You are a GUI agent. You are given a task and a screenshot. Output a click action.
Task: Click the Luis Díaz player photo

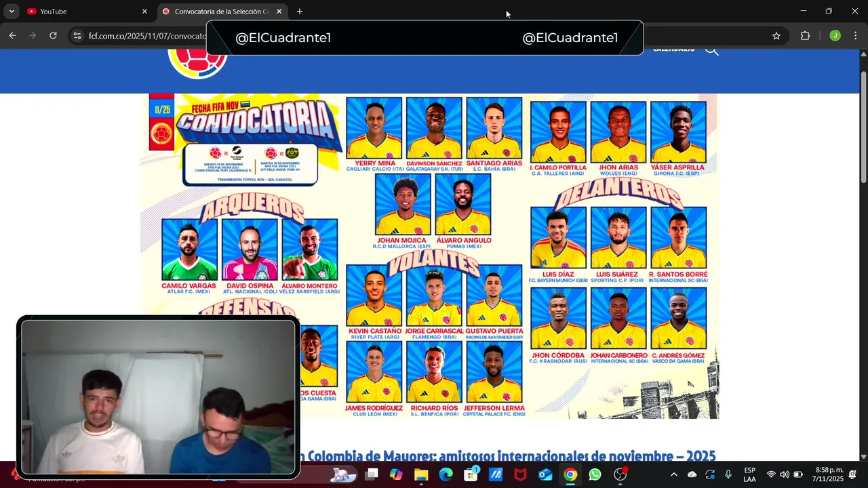558,238
